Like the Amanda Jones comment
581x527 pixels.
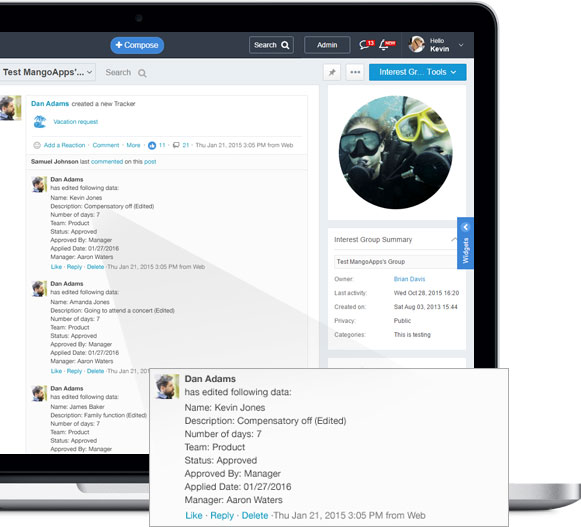coord(56,371)
